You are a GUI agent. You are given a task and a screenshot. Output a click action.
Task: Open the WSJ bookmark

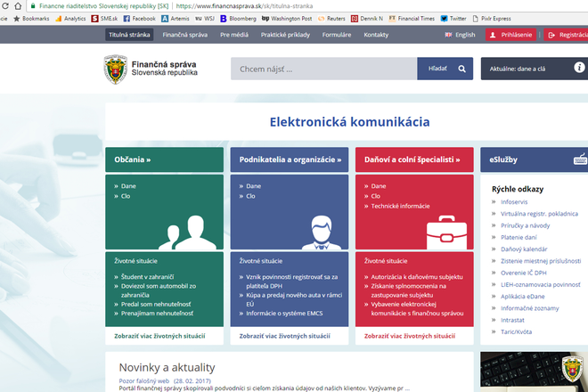click(205, 19)
